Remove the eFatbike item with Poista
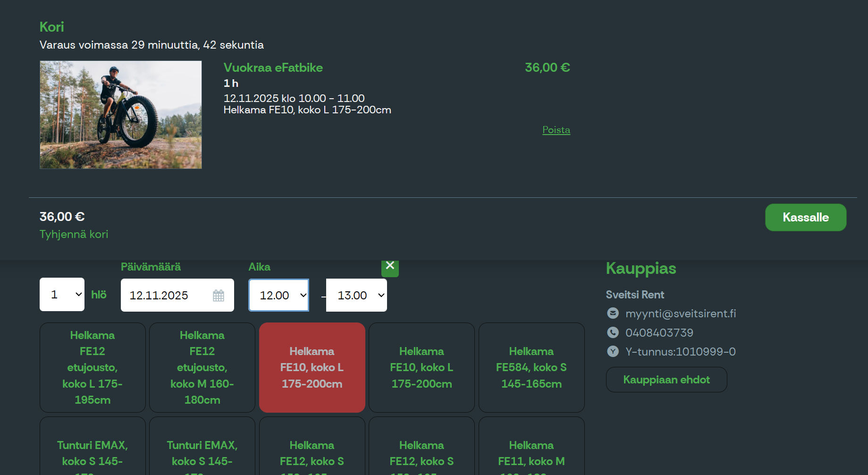Image resolution: width=868 pixels, height=475 pixels. tap(556, 130)
